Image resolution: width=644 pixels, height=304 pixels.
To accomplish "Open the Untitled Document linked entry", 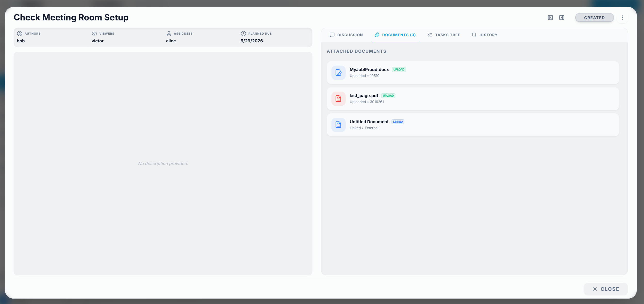I will (x=473, y=125).
